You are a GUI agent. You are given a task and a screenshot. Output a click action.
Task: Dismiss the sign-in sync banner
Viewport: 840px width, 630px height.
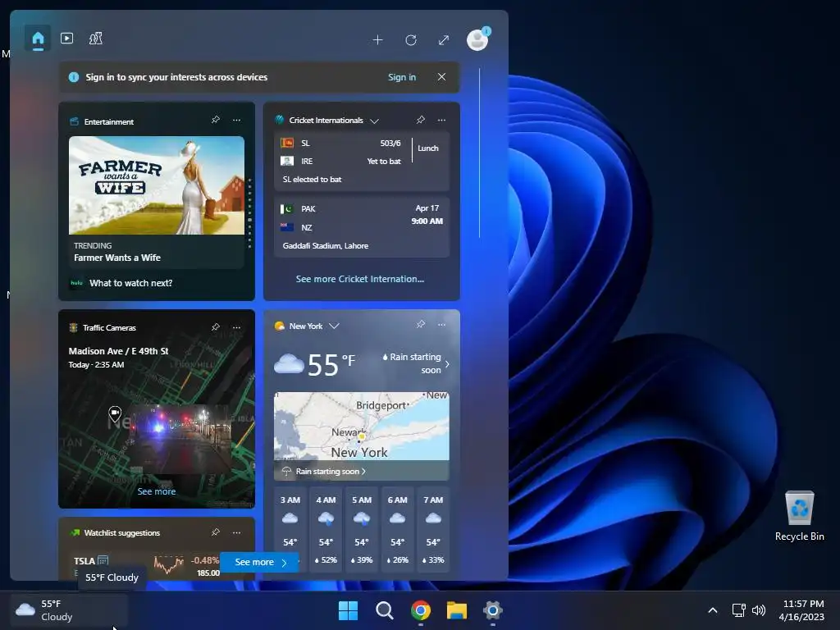pyautogui.click(x=441, y=77)
